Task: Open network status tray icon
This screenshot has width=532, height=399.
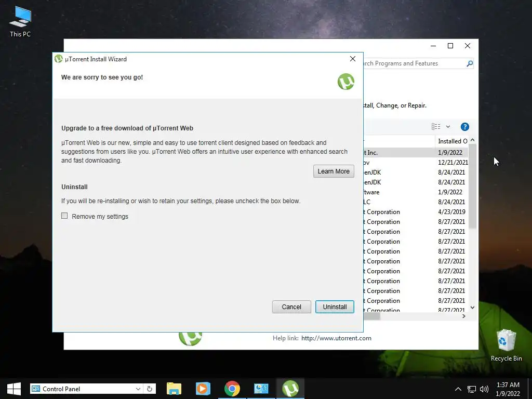Action: [x=472, y=389]
